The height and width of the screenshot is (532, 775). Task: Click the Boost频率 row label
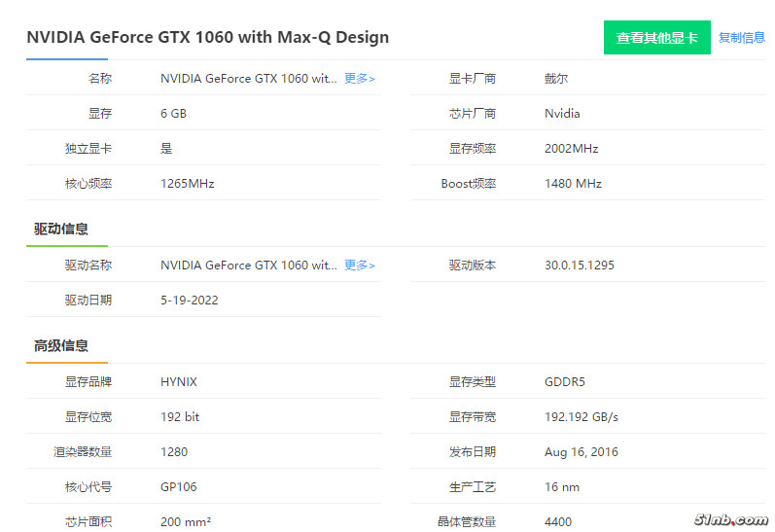469,184
